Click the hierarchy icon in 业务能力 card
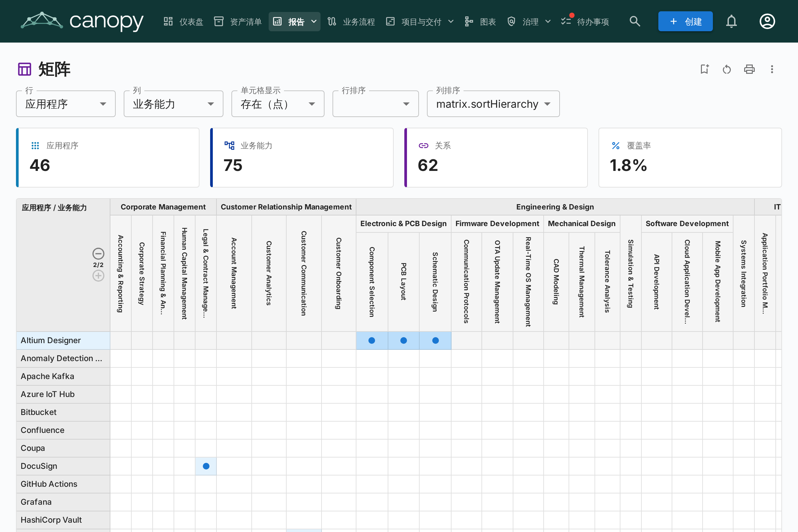This screenshot has width=798, height=532. [x=229, y=146]
